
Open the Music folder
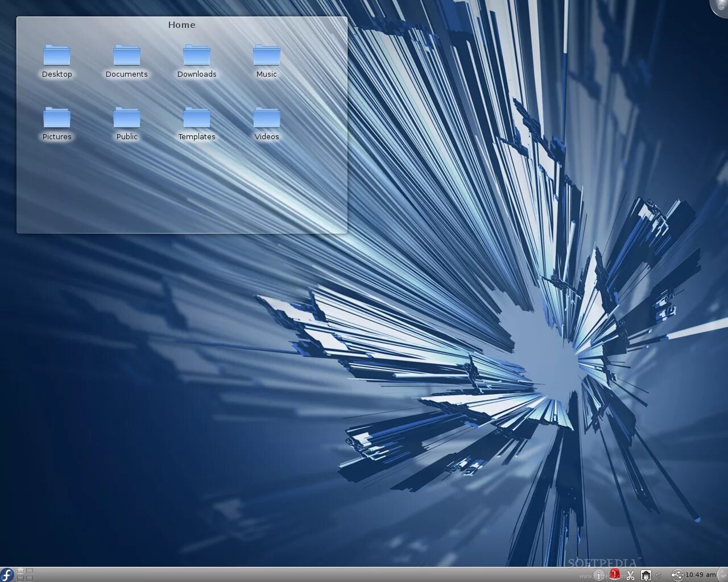(267, 61)
